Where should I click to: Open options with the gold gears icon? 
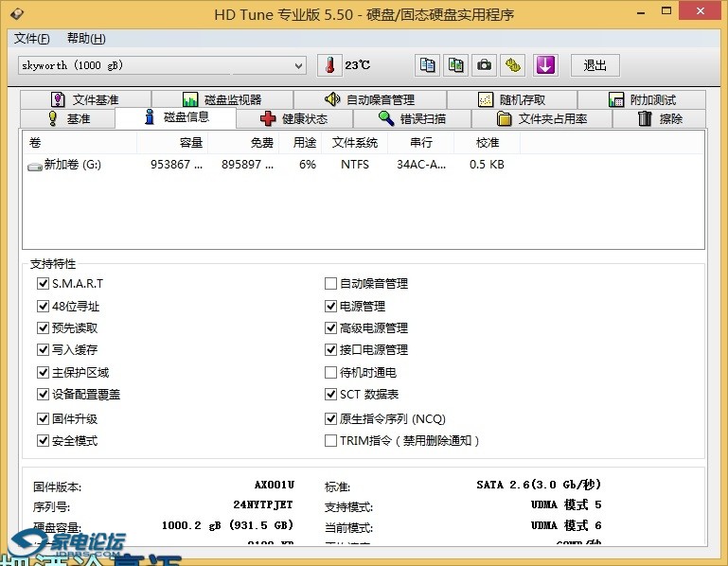pyautogui.click(x=513, y=65)
